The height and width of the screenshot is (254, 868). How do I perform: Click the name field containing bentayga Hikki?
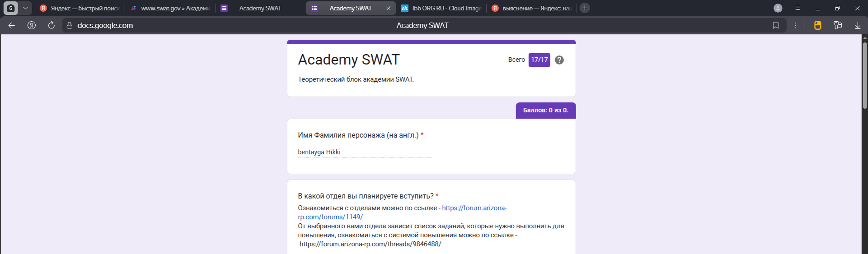point(365,152)
